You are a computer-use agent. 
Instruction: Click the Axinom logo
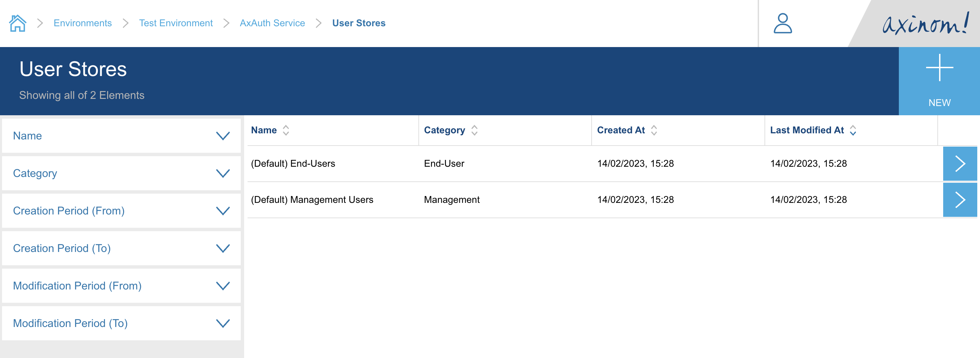click(x=924, y=24)
